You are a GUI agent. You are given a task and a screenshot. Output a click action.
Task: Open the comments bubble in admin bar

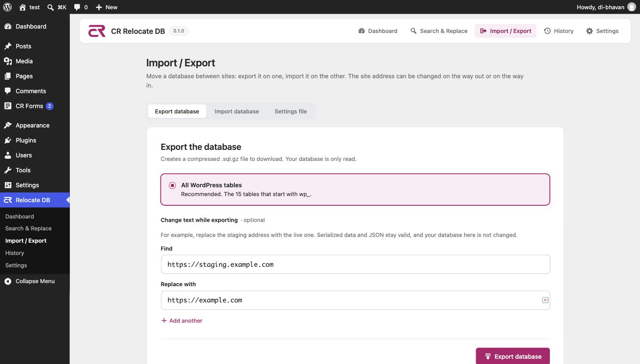pyautogui.click(x=81, y=7)
